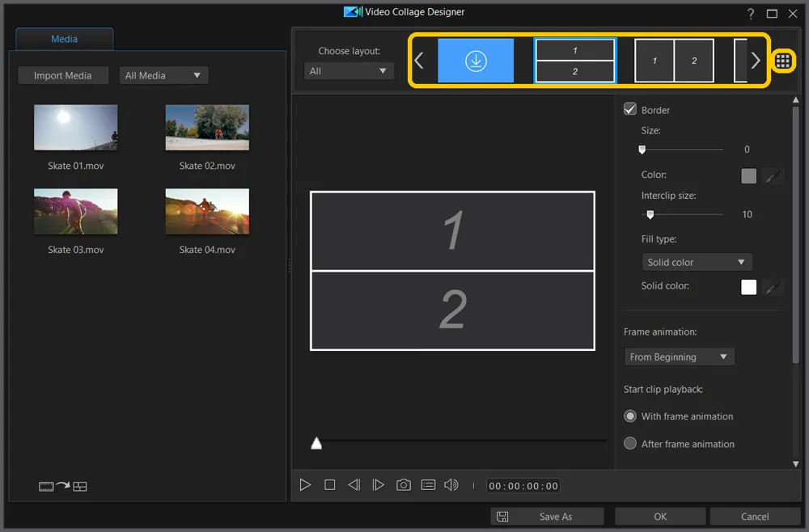The height and width of the screenshot is (532, 809).
Task: Click the volume speaker icon
Action: point(451,485)
